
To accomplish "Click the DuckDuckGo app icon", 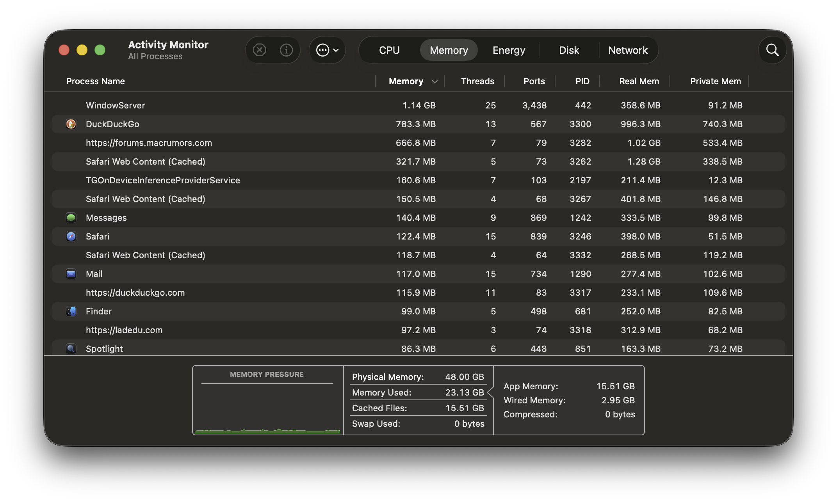I will coord(71,124).
